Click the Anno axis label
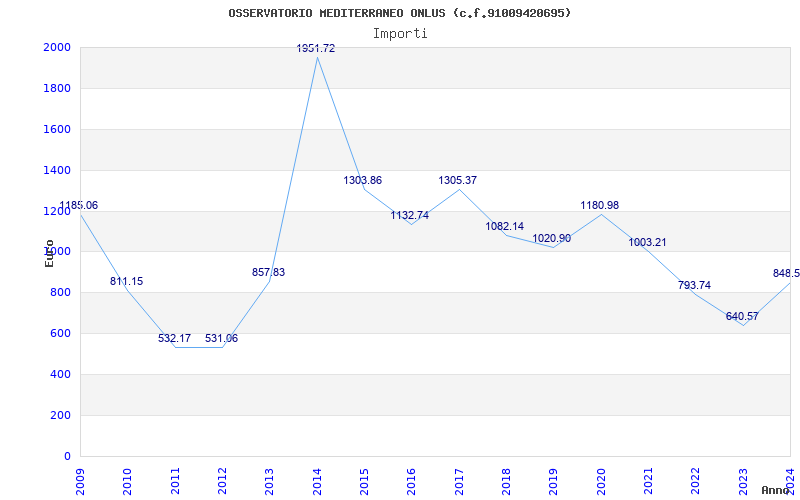 [x=775, y=490]
